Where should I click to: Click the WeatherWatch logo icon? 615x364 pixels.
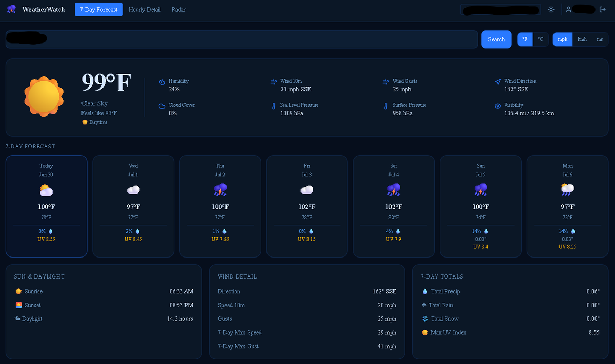[11, 9]
